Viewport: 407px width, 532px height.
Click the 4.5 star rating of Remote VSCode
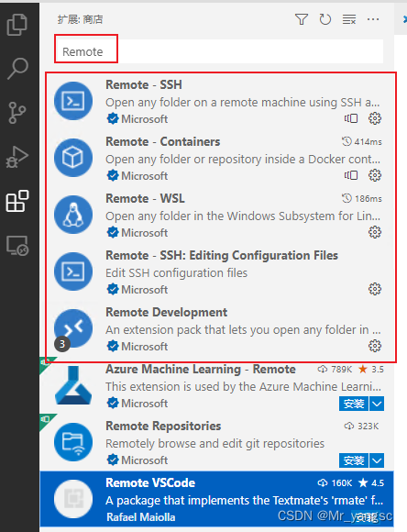pyautogui.click(x=371, y=482)
